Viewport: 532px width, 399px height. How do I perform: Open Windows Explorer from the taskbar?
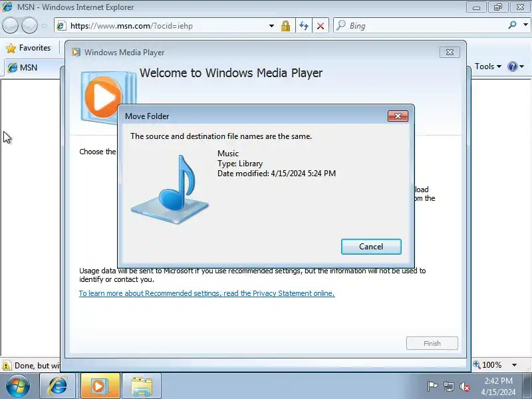click(142, 386)
